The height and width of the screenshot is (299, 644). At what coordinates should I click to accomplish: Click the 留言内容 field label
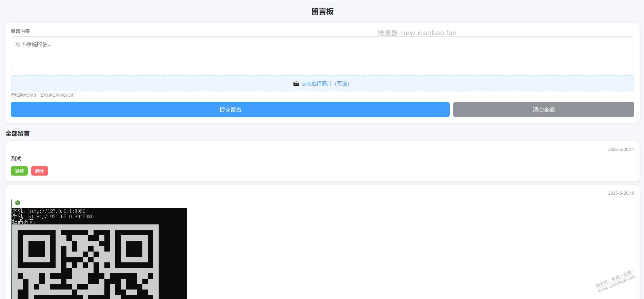click(20, 31)
